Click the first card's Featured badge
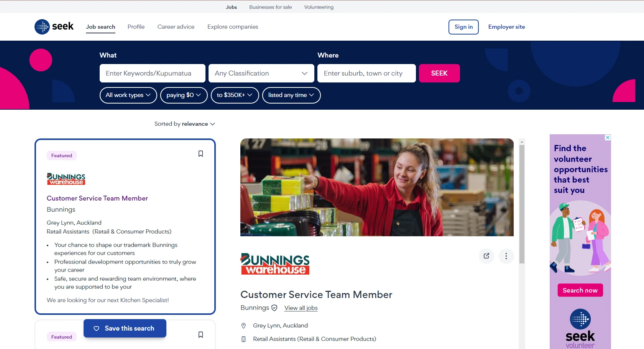This screenshot has height=349, width=644. [x=62, y=156]
